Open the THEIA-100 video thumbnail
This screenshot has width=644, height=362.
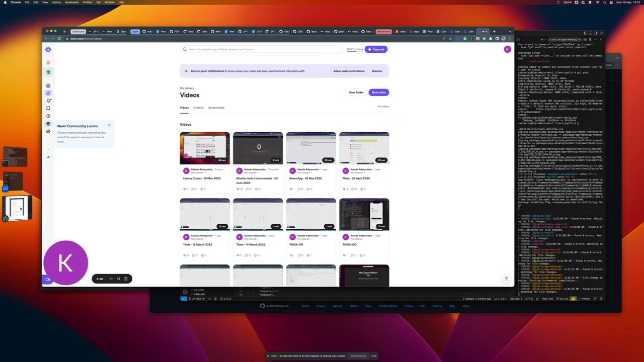[364, 214]
